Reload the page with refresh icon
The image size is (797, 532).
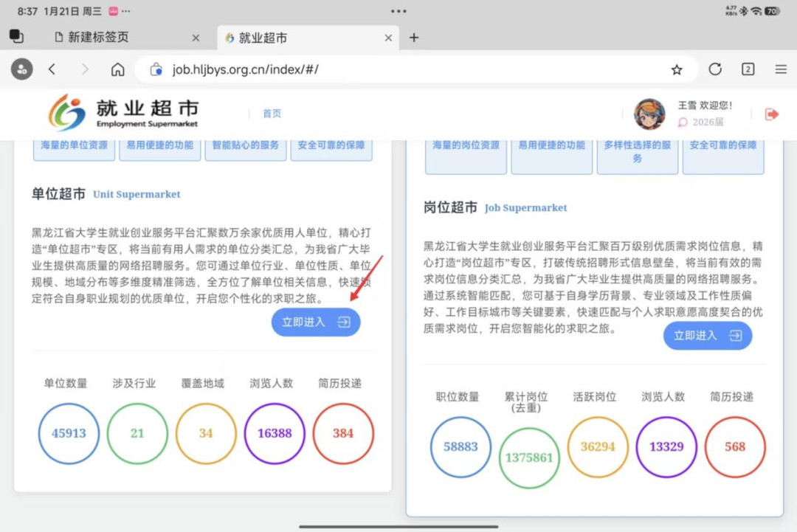point(714,69)
